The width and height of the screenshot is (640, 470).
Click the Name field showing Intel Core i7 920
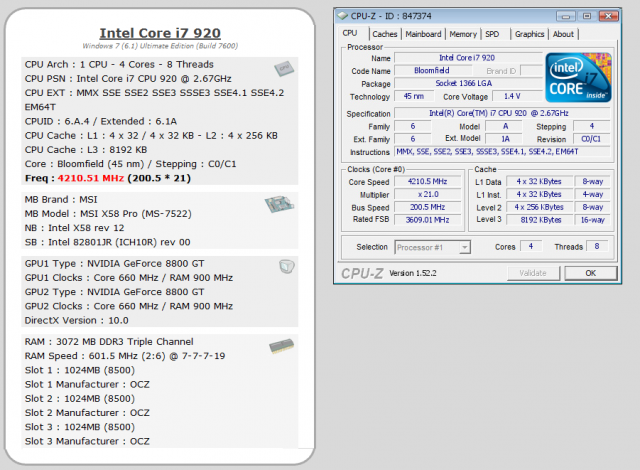coord(468,58)
